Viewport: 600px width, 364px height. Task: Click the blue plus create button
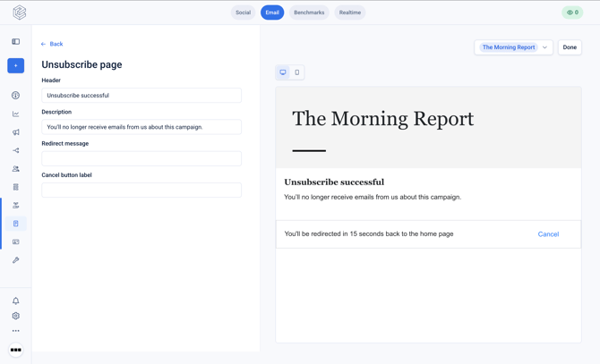(x=16, y=65)
